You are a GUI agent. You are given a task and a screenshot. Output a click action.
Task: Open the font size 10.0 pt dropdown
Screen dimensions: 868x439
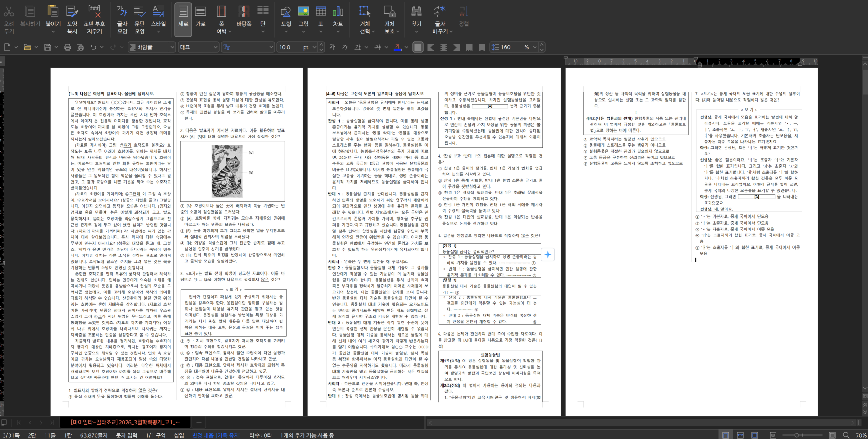[x=314, y=47]
